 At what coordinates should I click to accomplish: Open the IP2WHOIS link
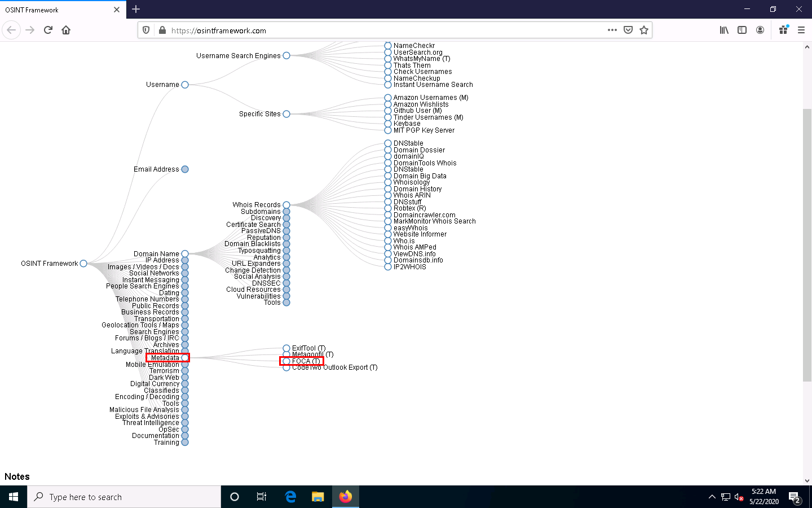[x=410, y=267]
